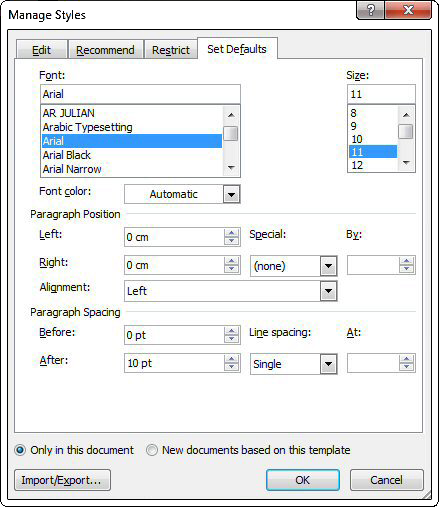
Task: Open the Font color dropdown
Action: tap(231, 194)
